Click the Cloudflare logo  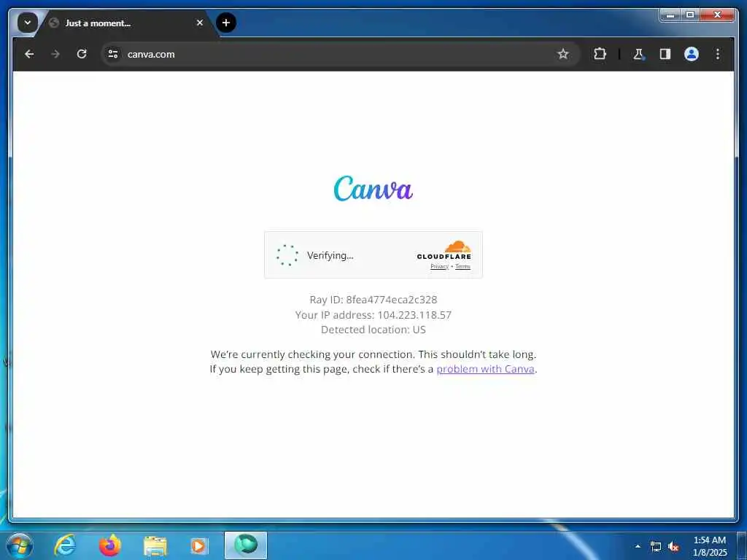(x=444, y=250)
